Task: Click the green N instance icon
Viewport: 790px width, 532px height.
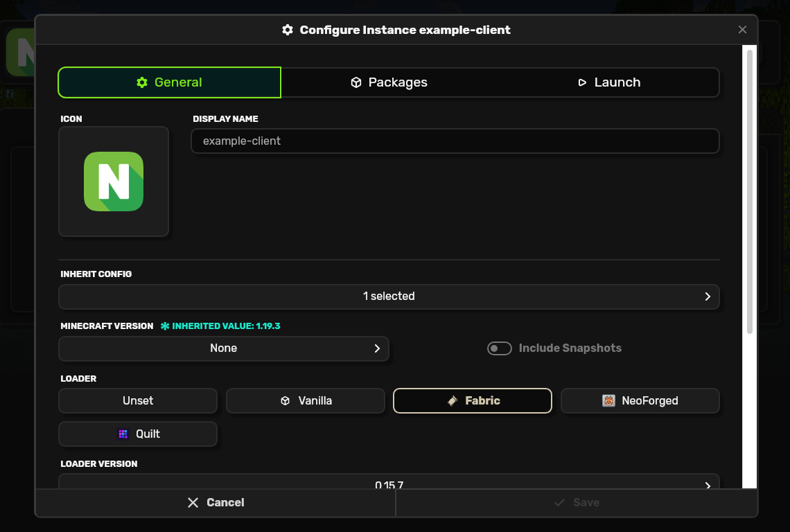Action: (114, 181)
